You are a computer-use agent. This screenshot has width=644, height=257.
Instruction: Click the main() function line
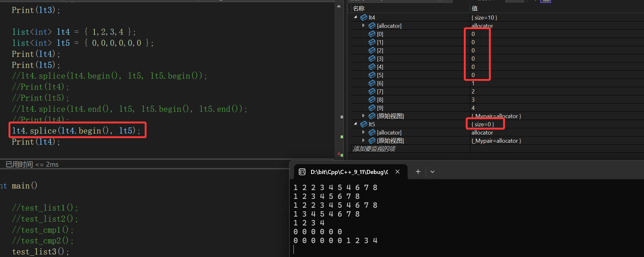(x=25, y=186)
